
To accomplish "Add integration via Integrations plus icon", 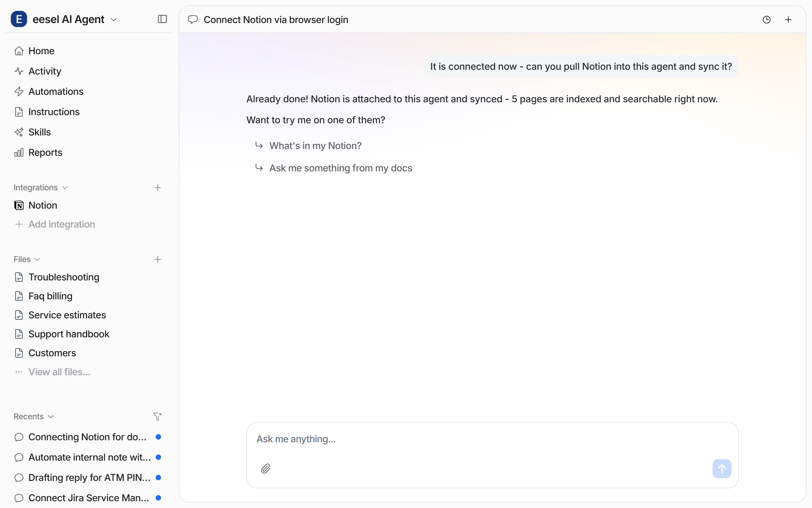I will click(x=158, y=188).
